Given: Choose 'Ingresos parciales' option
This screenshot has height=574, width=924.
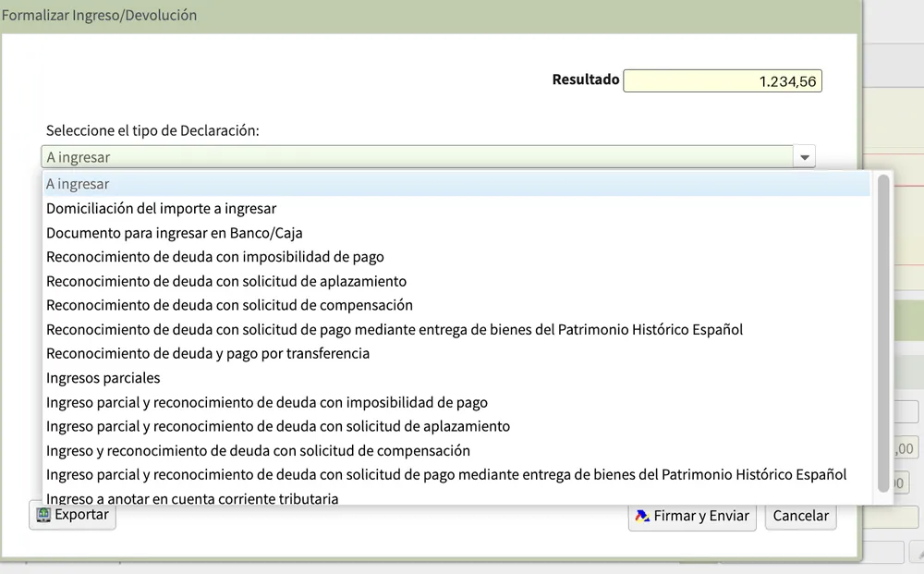Looking at the screenshot, I should click(x=456, y=378).
